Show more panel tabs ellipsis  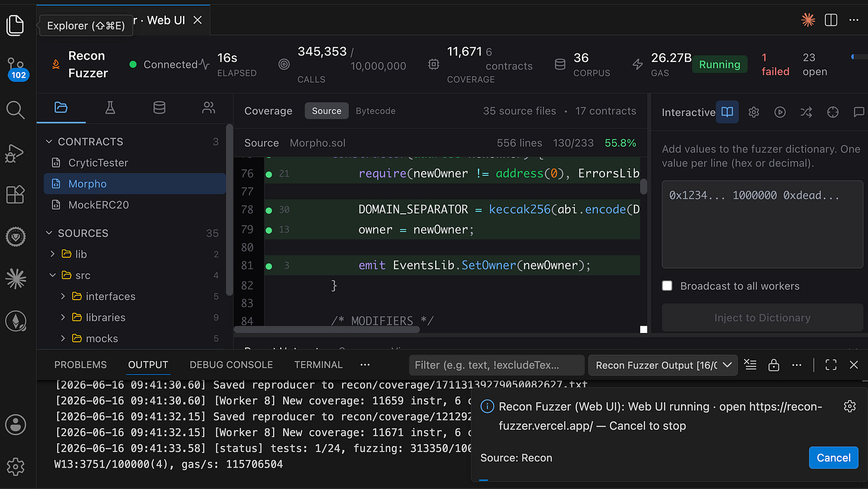click(365, 365)
